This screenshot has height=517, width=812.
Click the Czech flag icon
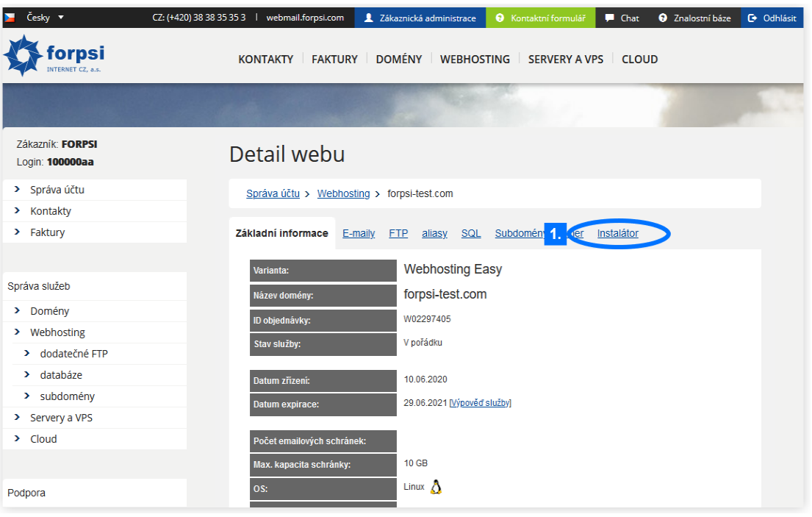[x=10, y=18]
